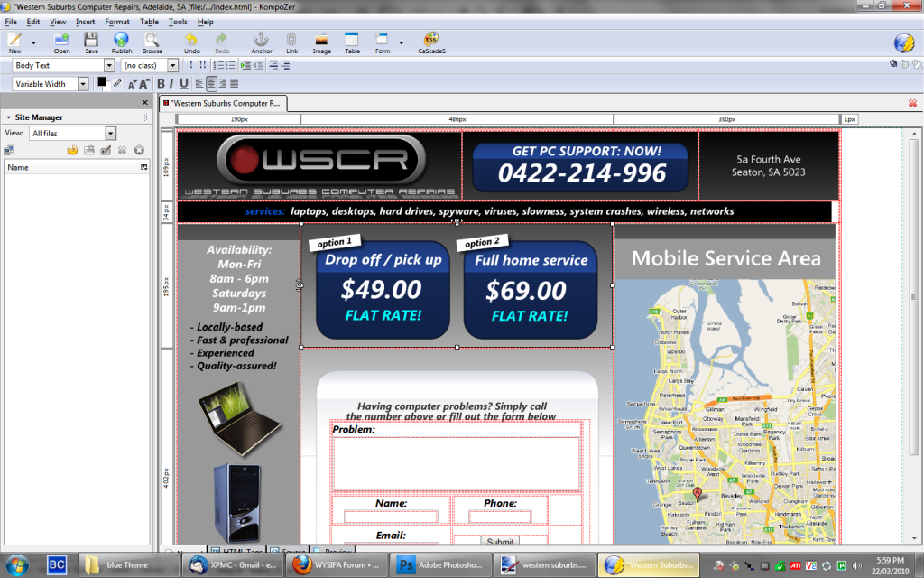Image resolution: width=924 pixels, height=578 pixels.
Task: Open the dropdown arrow beside the Form icon
Action: click(402, 42)
